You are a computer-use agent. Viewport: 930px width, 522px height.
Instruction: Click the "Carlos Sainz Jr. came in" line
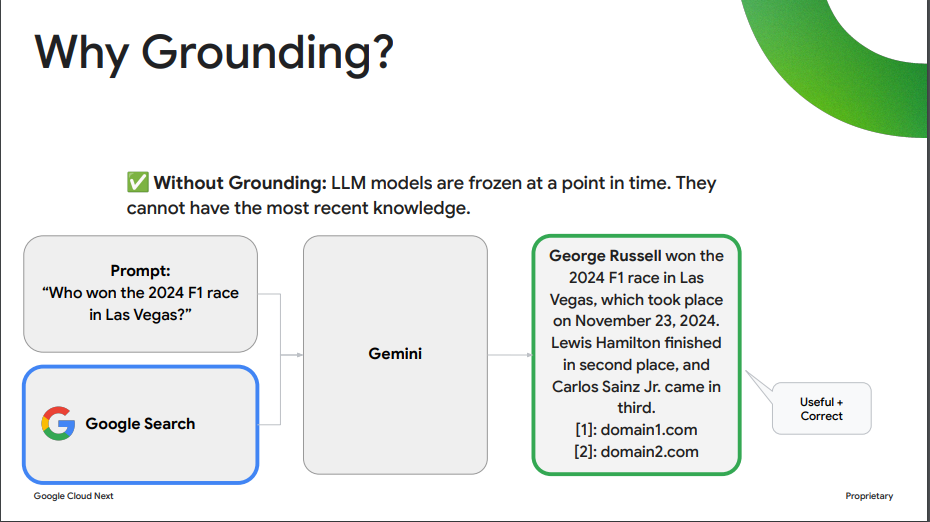636,387
